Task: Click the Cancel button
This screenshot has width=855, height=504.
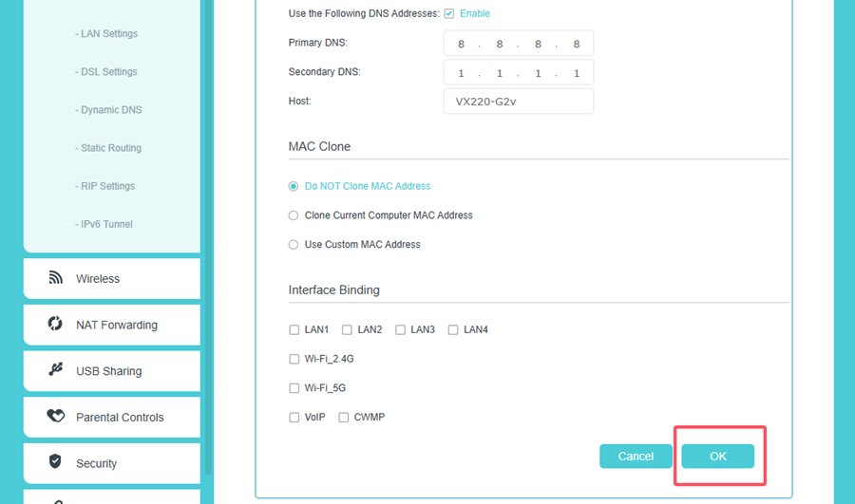Action: [636, 457]
